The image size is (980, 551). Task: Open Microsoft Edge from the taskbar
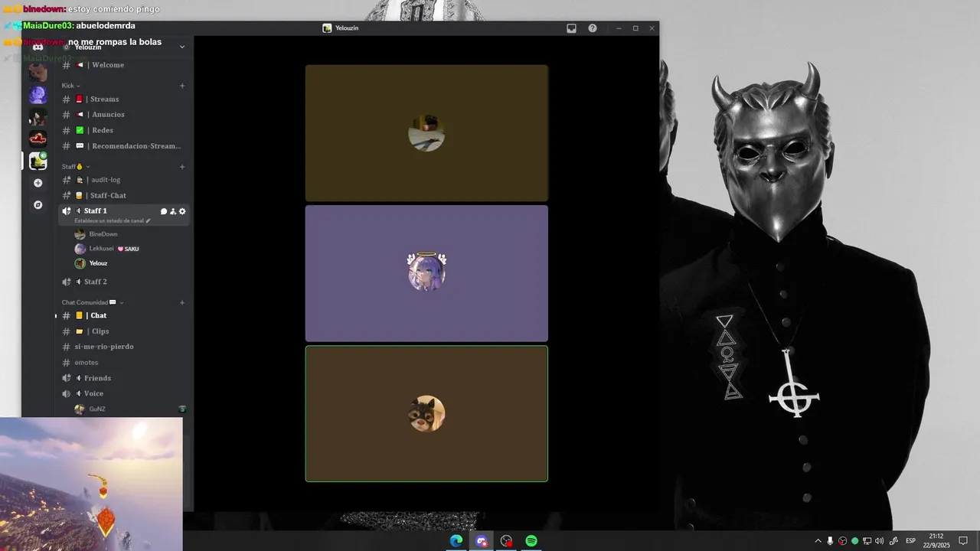pyautogui.click(x=456, y=541)
